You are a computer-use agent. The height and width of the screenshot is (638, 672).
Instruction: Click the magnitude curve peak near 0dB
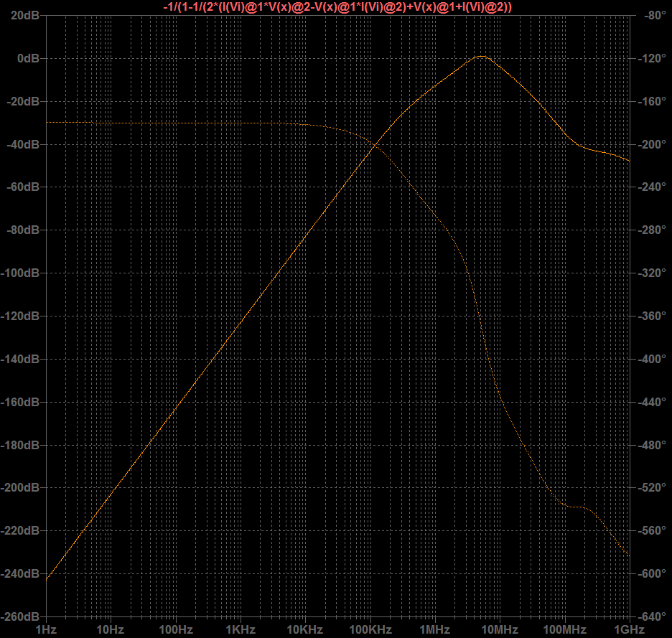click(x=481, y=56)
